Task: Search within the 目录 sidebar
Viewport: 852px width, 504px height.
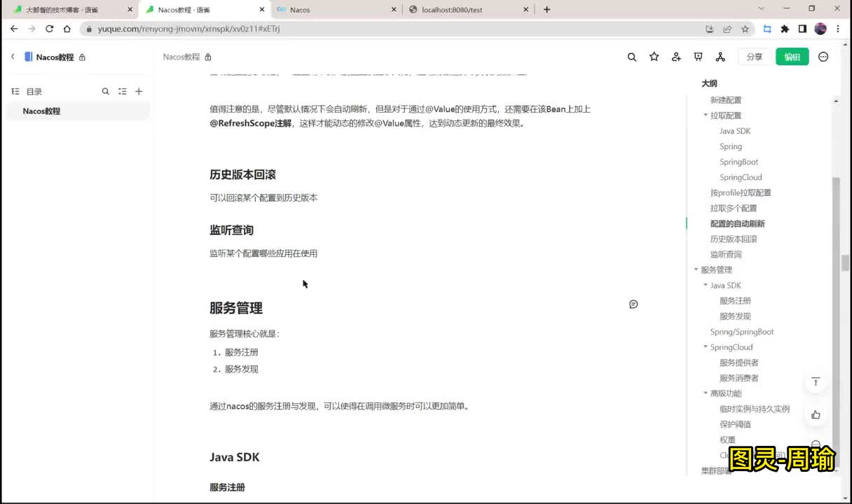Action: click(x=106, y=91)
